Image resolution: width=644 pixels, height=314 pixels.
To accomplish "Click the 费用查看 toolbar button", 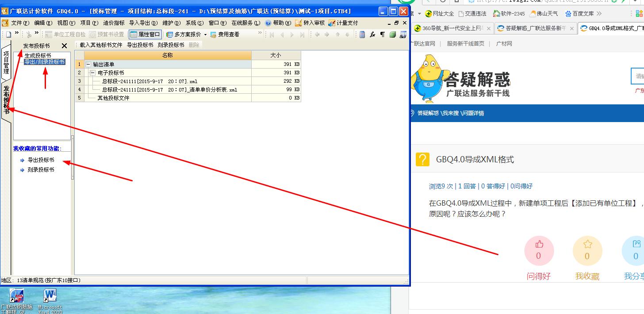I will coord(225,34).
